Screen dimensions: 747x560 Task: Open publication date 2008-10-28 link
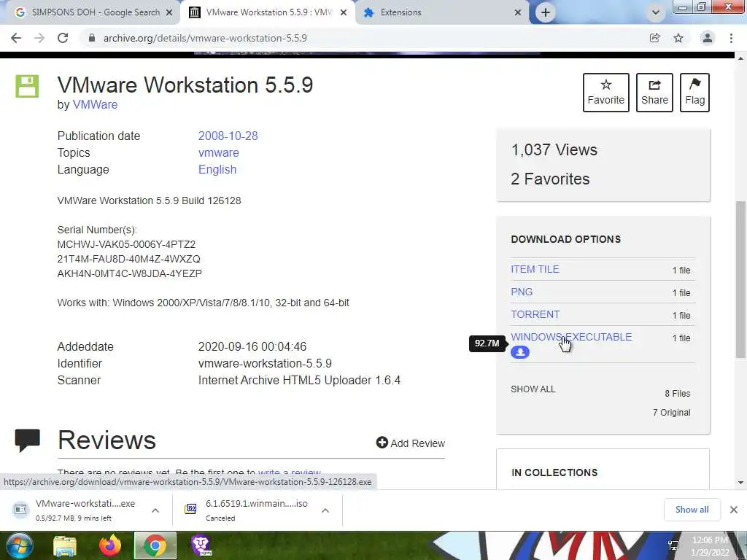[228, 136]
